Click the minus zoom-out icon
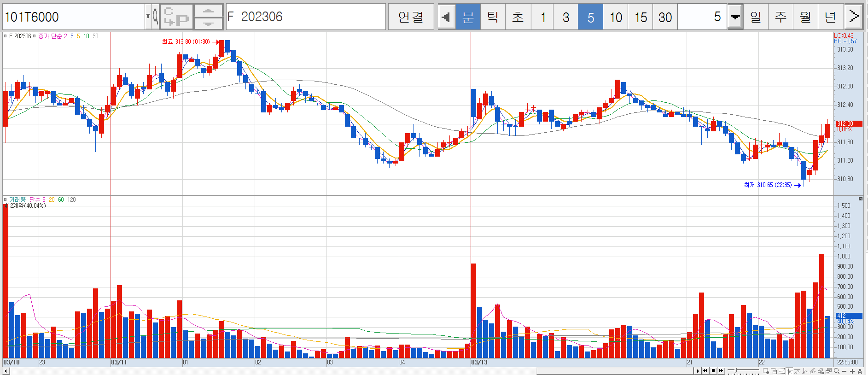868x375 pixels. 845,371
